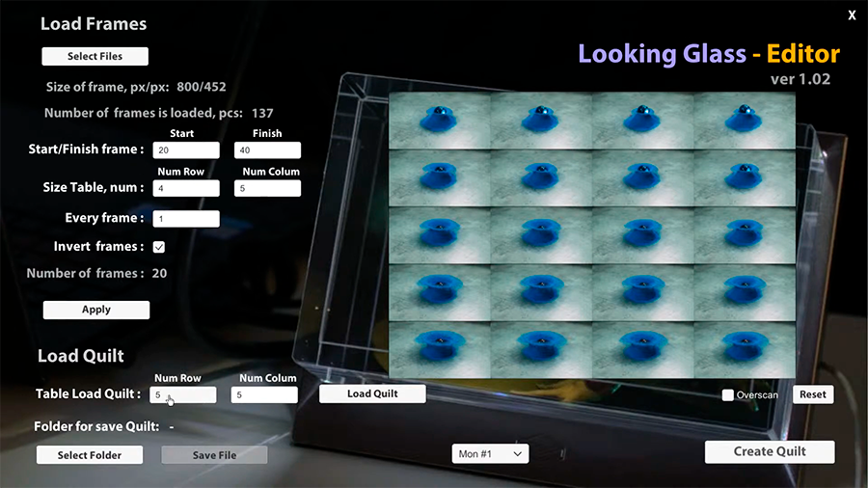Click the Every frame input field
The height and width of the screenshot is (488, 868).
click(186, 219)
